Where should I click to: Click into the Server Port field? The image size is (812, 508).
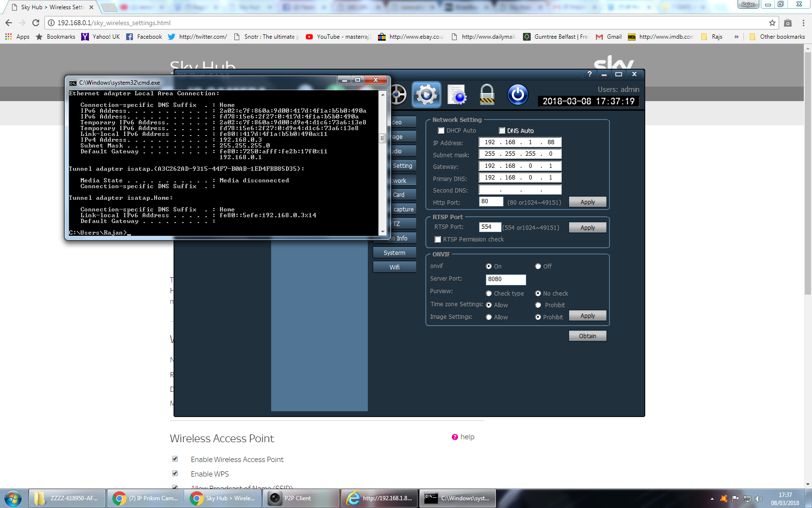(506, 279)
